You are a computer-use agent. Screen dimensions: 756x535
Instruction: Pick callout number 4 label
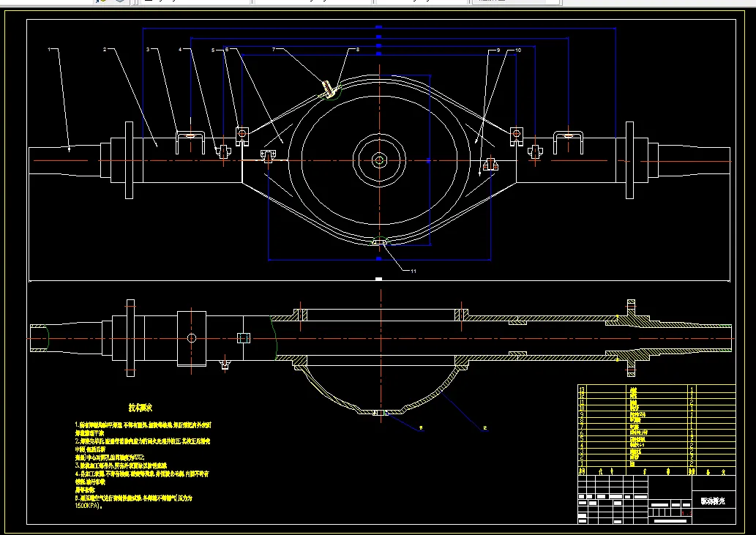click(180, 50)
